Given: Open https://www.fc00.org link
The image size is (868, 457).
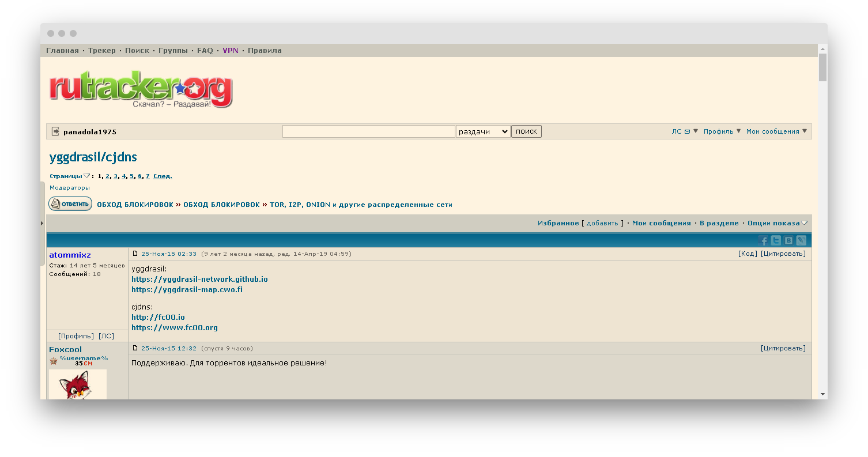Looking at the screenshot, I should (175, 327).
